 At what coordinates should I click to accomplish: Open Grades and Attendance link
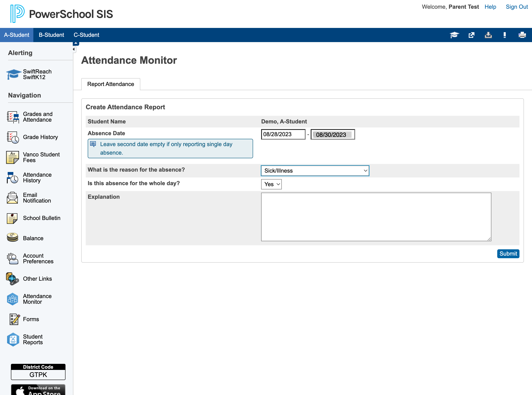(x=38, y=117)
